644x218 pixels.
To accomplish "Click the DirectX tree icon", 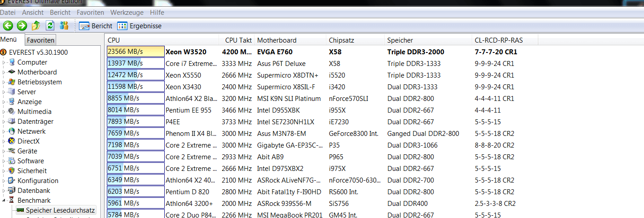I will pyautogui.click(x=12, y=141).
